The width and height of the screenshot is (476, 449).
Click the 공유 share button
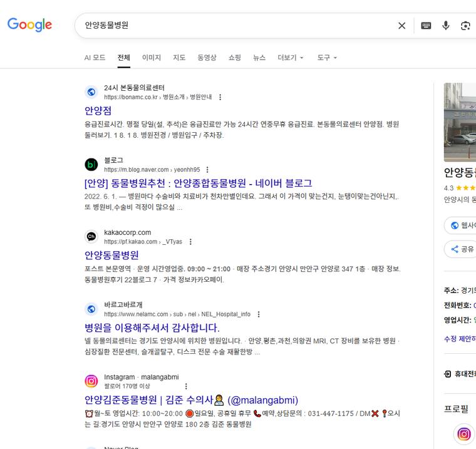[x=460, y=249]
